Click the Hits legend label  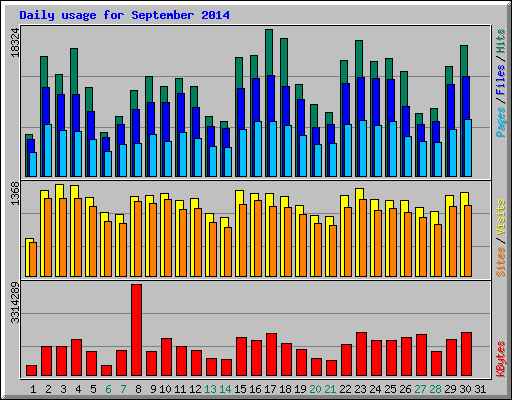click(501, 41)
